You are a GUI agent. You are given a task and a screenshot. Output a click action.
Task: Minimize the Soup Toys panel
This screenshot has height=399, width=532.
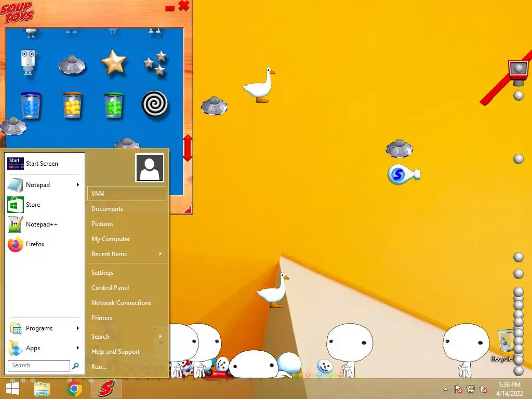coord(170,8)
